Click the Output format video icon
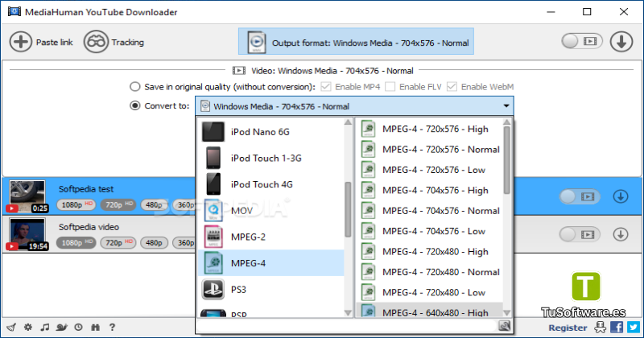The width and height of the screenshot is (644, 338). click(x=257, y=42)
